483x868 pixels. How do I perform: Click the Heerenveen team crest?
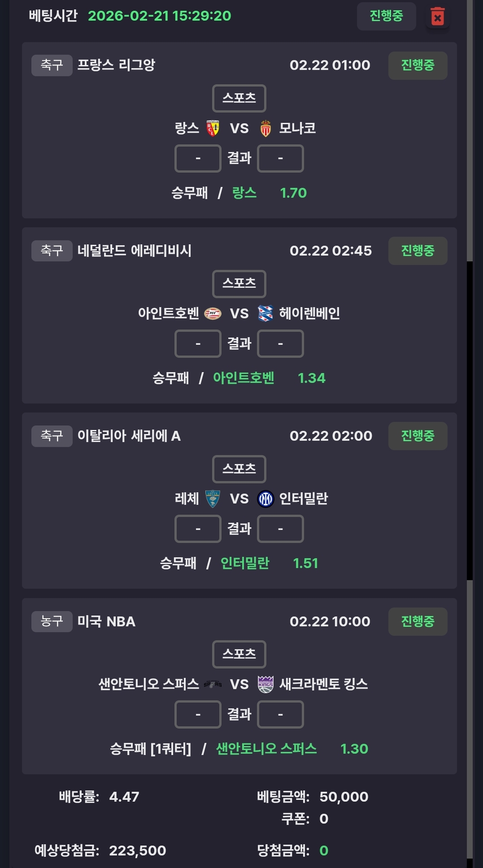(x=265, y=313)
